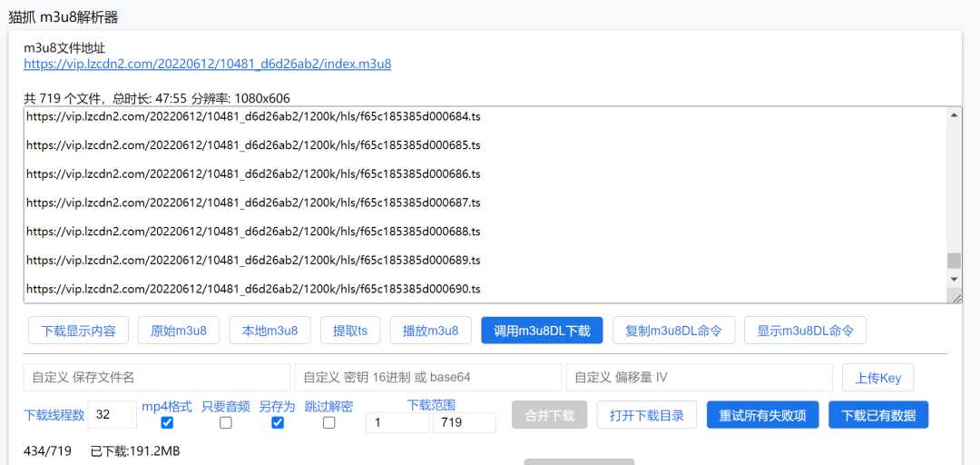The height and width of the screenshot is (465, 980).
Task: Click the 434/719 progress count
Action: coord(47,450)
